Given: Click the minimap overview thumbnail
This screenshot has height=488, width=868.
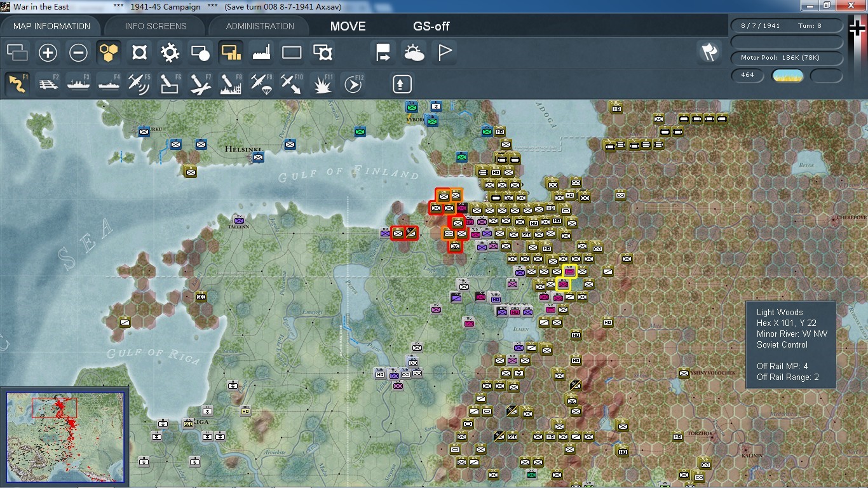Looking at the screenshot, I should click(x=65, y=438).
